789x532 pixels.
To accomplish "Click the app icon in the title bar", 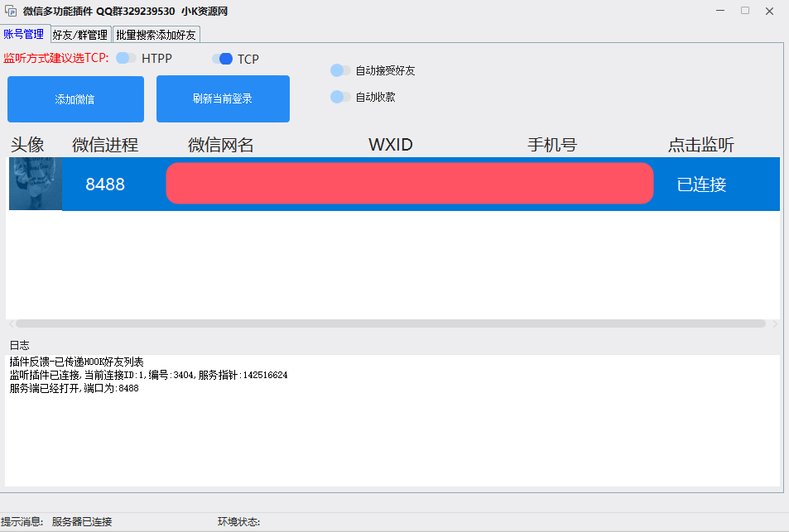I will pos(9,11).
